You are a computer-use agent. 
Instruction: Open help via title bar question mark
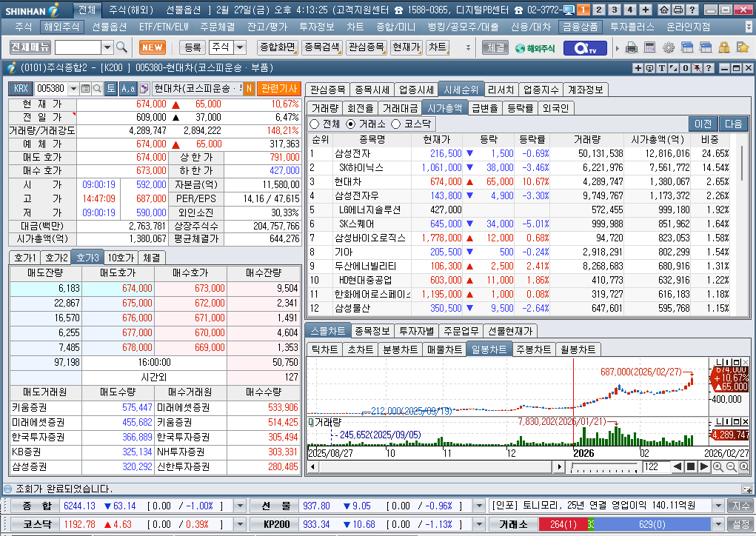click(x=692, y=10)
